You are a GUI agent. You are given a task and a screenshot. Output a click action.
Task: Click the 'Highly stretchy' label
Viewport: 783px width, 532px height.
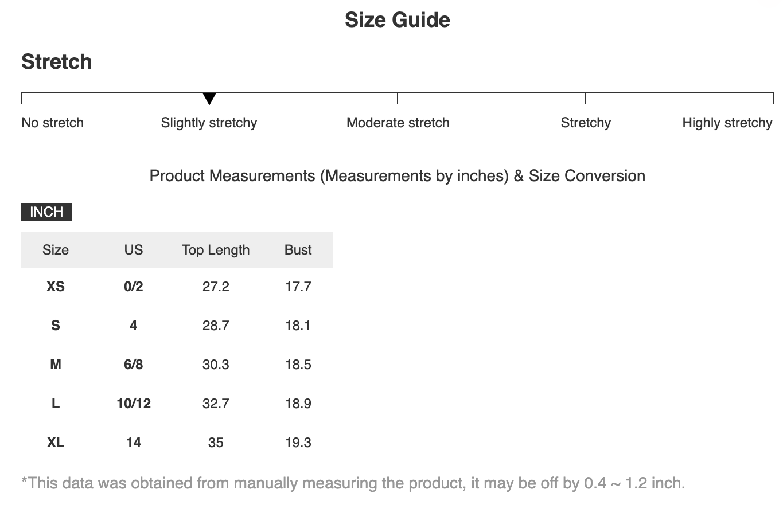coord(727,123)
